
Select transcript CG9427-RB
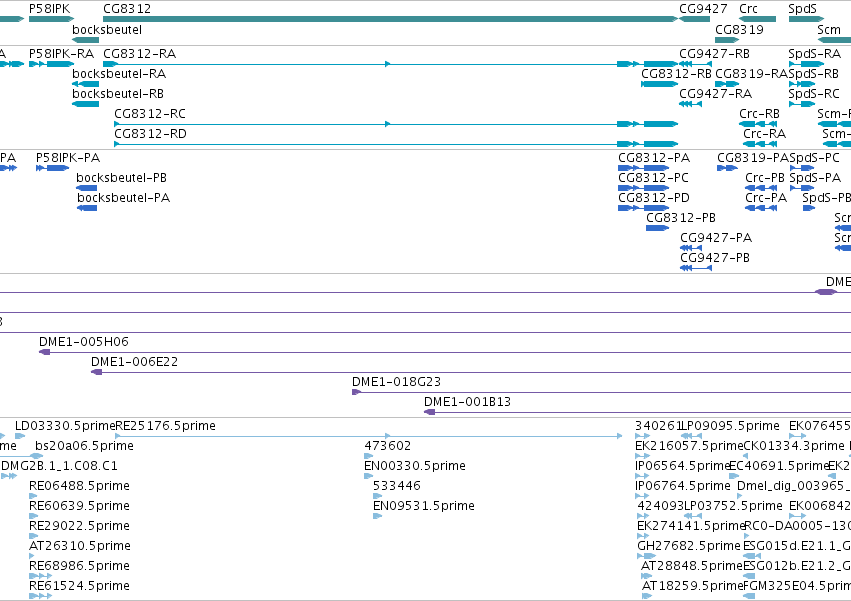tap(714, 54)
